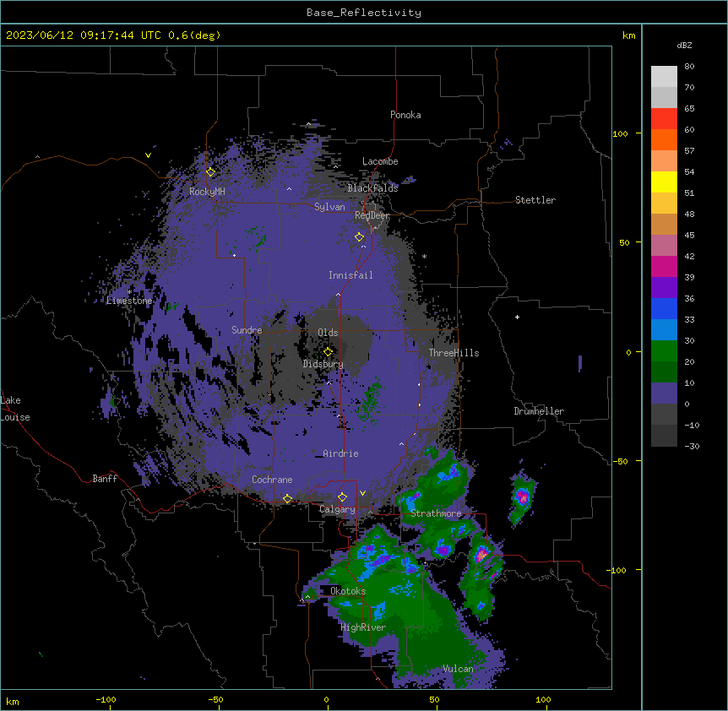Select the bright yellow swatch in the dBZ legend
Image resolution: width=728 pixels, height=711 pixels.
pos(664,182)
